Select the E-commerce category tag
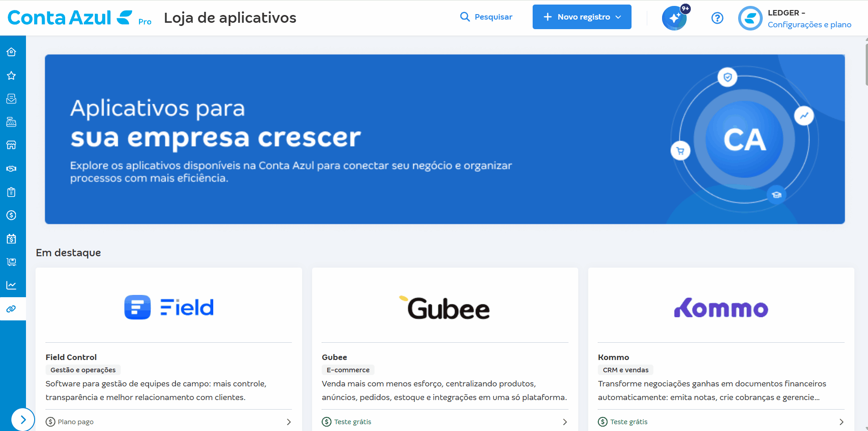The width and height of the screenshot is (868, 431). [348, 370]
